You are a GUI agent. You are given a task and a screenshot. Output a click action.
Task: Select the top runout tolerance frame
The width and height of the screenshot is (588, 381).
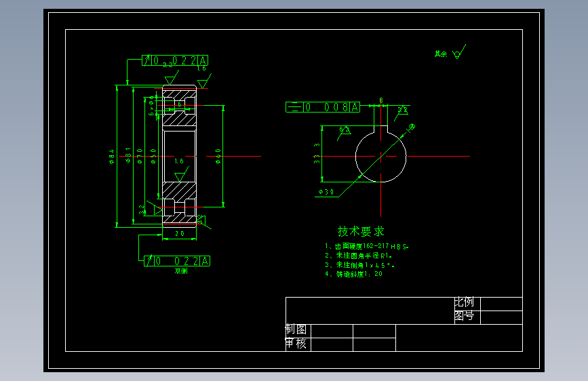point(175,60)
